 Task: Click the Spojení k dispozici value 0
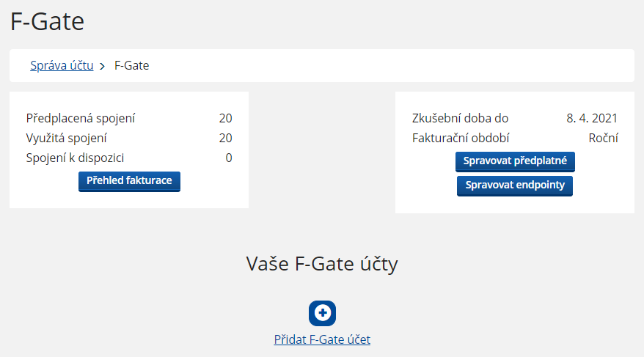coord(229,158)
